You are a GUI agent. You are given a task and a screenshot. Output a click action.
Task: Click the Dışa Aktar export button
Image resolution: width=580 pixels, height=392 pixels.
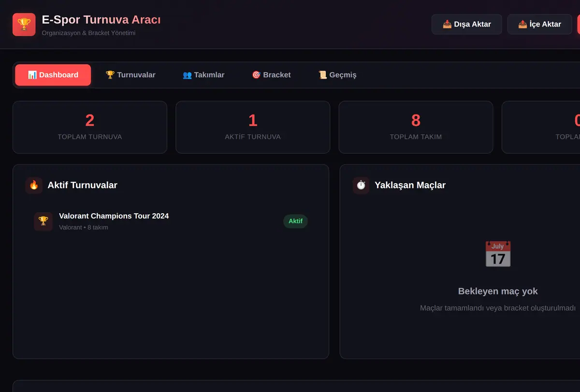467,24
